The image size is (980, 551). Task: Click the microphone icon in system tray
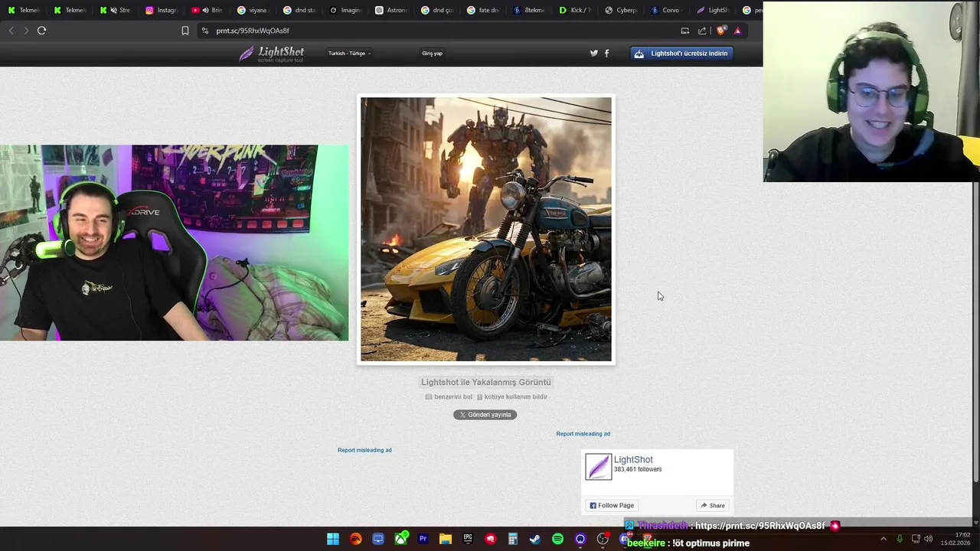900,539
